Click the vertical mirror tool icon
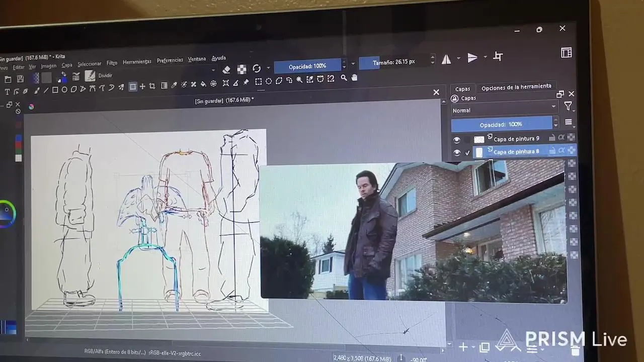 (472, 58)
